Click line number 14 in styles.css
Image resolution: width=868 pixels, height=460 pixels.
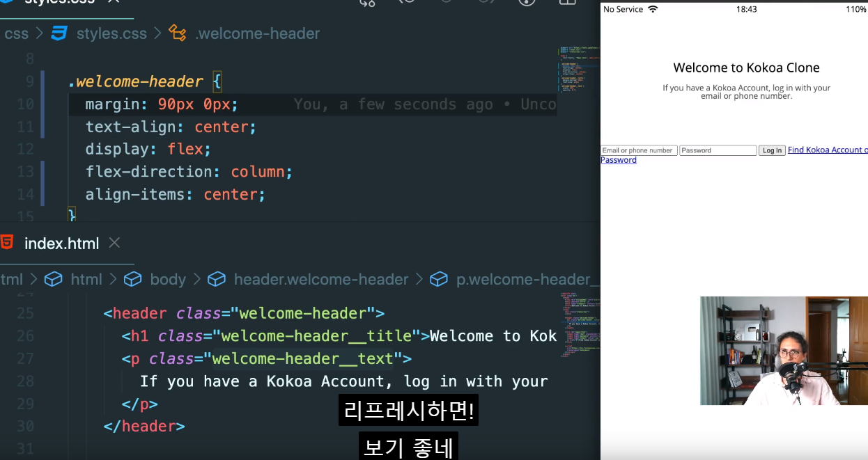click(25, 194)
